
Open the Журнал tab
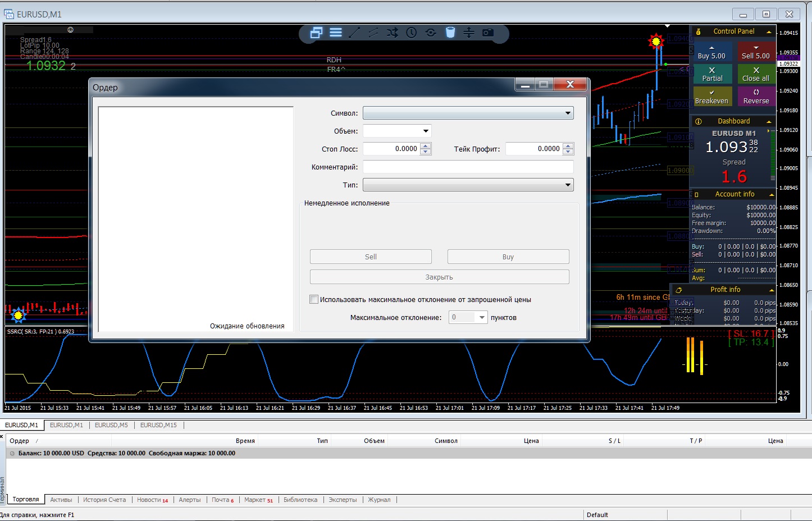[379, 500]
